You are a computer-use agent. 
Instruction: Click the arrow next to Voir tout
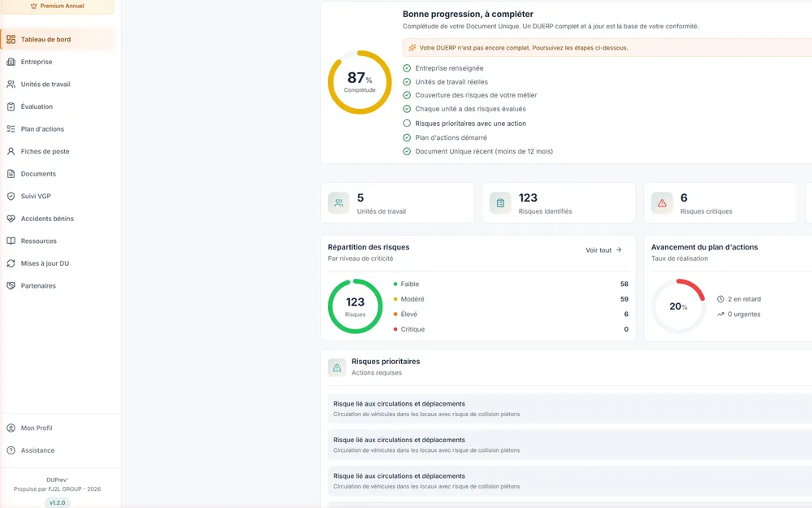click(619, 250)
